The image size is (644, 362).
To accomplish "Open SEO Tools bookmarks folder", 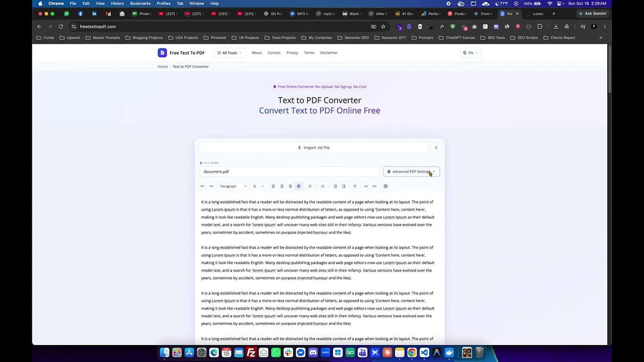I will pos(493,38).
